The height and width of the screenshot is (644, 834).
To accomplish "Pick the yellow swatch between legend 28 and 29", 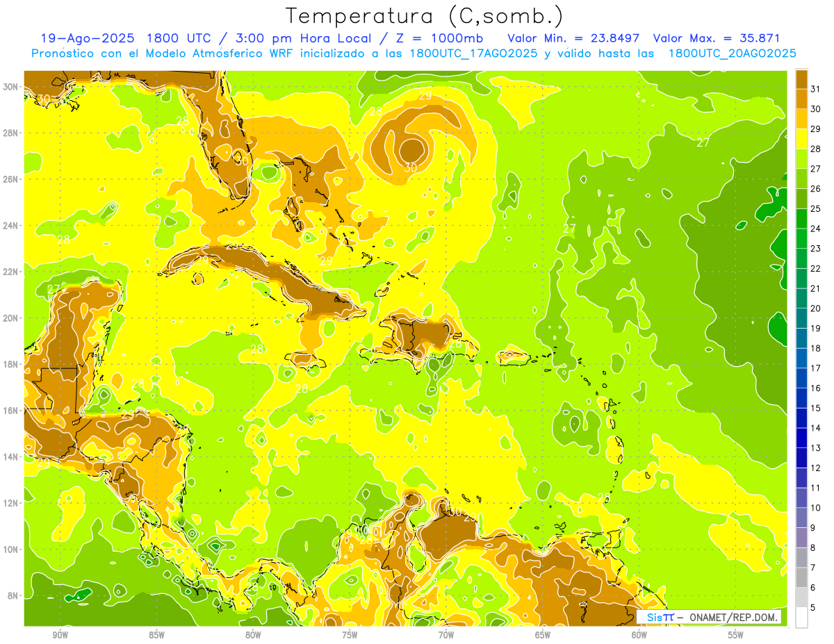I will [x=801, y=138].
